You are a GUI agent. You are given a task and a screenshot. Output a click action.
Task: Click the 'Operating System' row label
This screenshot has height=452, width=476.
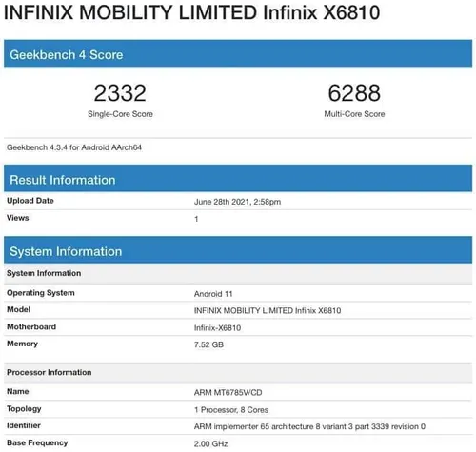(41, 293)
